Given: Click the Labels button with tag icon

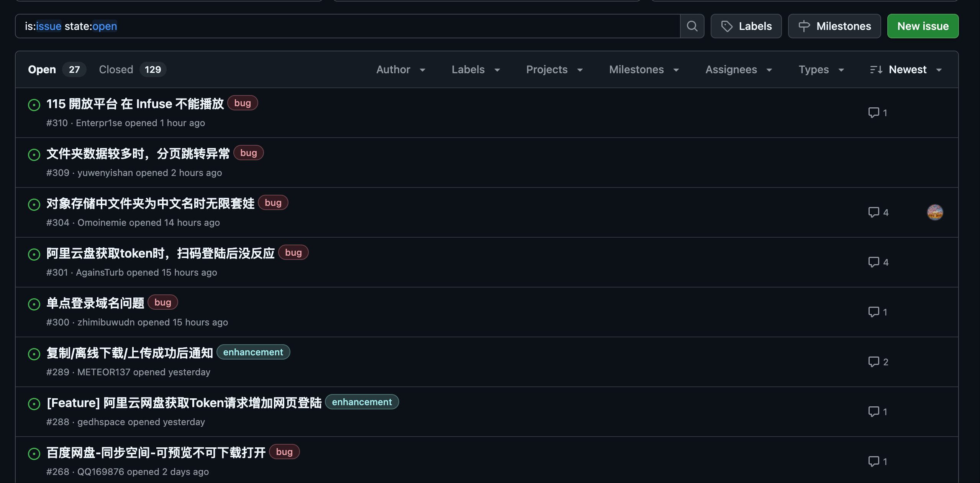Looking at the screenshot, I should (x=746, y=26).
